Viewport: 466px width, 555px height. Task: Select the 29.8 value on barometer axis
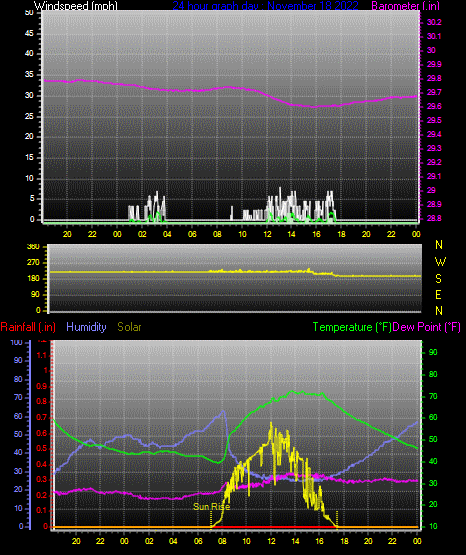(434, 79)
